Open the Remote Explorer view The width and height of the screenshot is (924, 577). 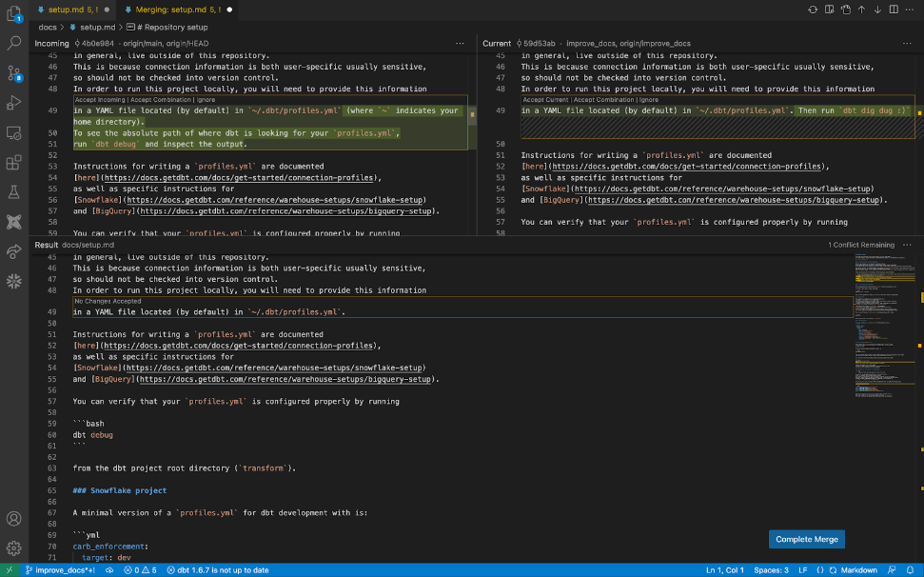click(13, 133)
